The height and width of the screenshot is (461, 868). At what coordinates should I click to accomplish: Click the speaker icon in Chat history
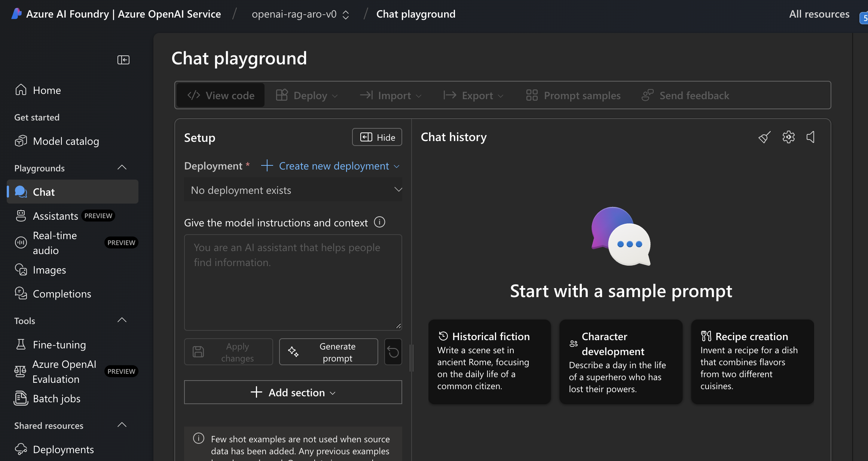[811, 137]
